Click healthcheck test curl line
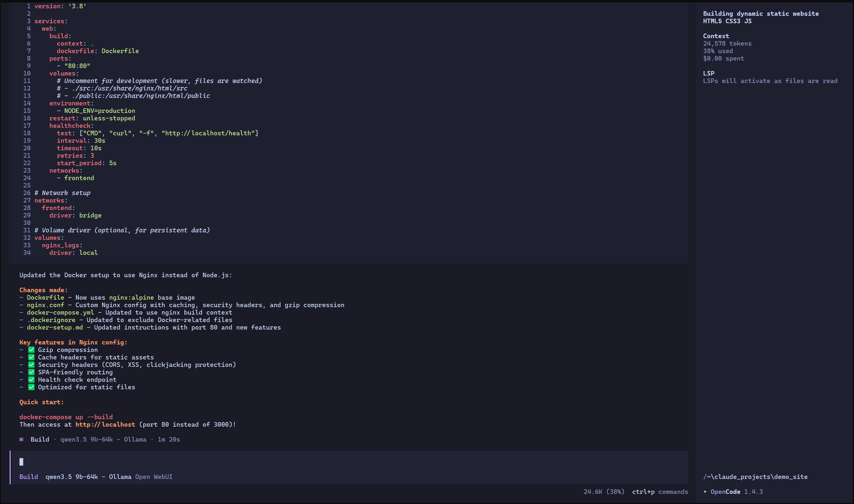Viewport: 854px width, 504px height. 158,133
